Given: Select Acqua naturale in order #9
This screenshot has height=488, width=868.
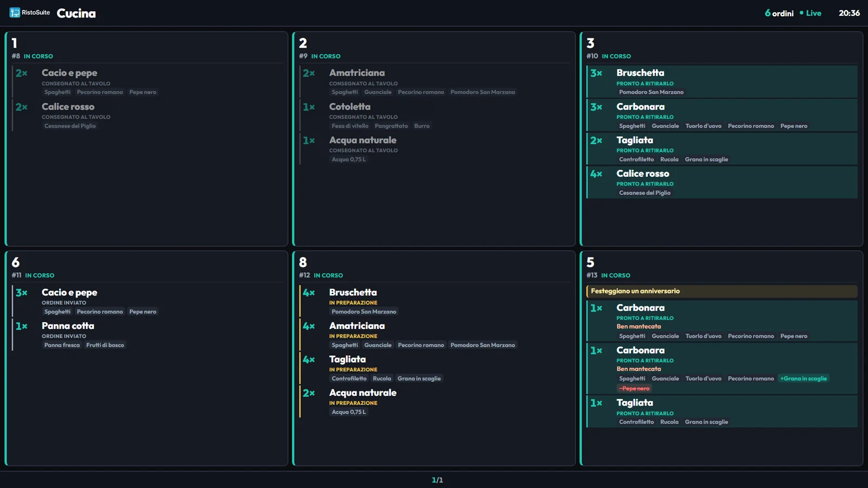Looking at the screenshot, I should 435,149.
